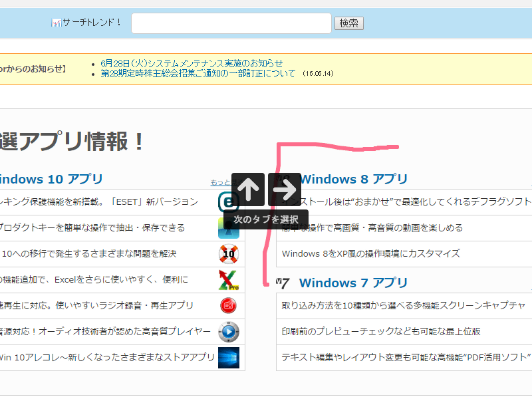Click the lifebuoy "10" migration app icon
Screen dimensions: 532x399
229,254
